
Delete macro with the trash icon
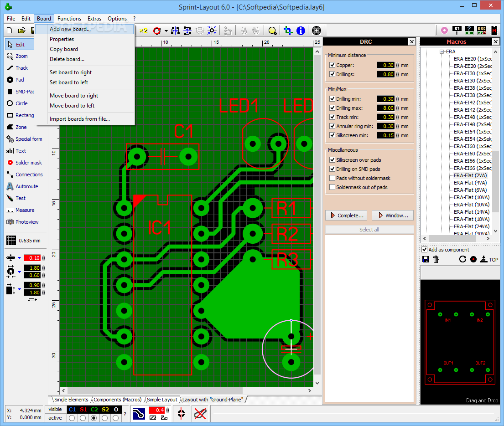click(436, 259)
